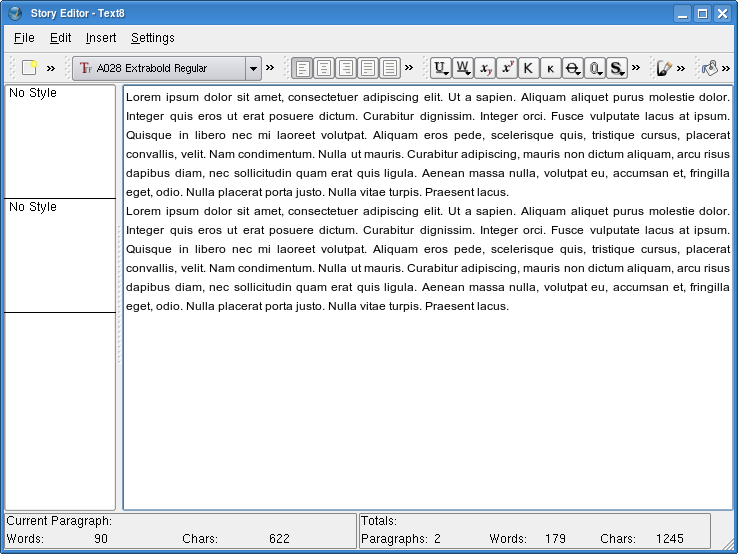The width and height of the screenshot is (738, 554).
Task: Toggle underline words only formatting
Action: 462,68
